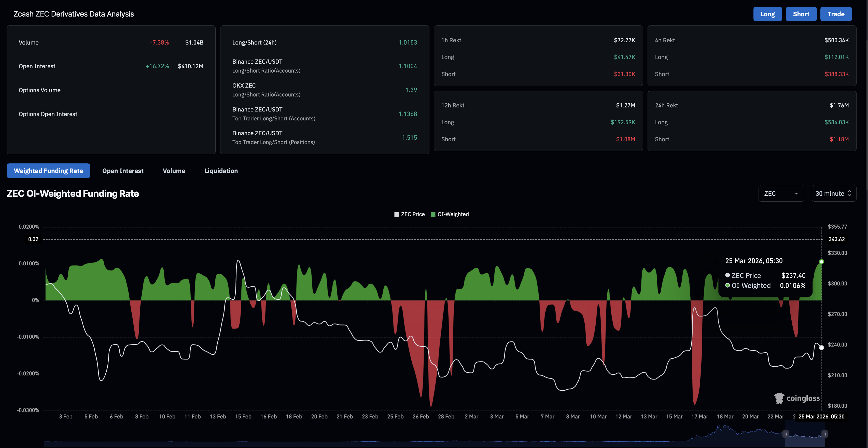The width and height of the screenshot is (868, 448).
Task: Select the Weighted Funding Rate tab
Action: (48, 171)
